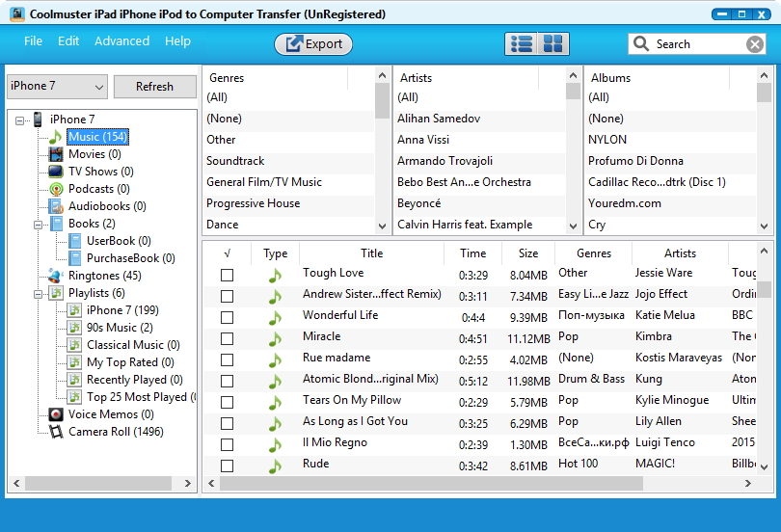The width and height of the screenshot is (781, 532).
Task: Click the Ringtones bell icon
Action: (x=56, y=276)
